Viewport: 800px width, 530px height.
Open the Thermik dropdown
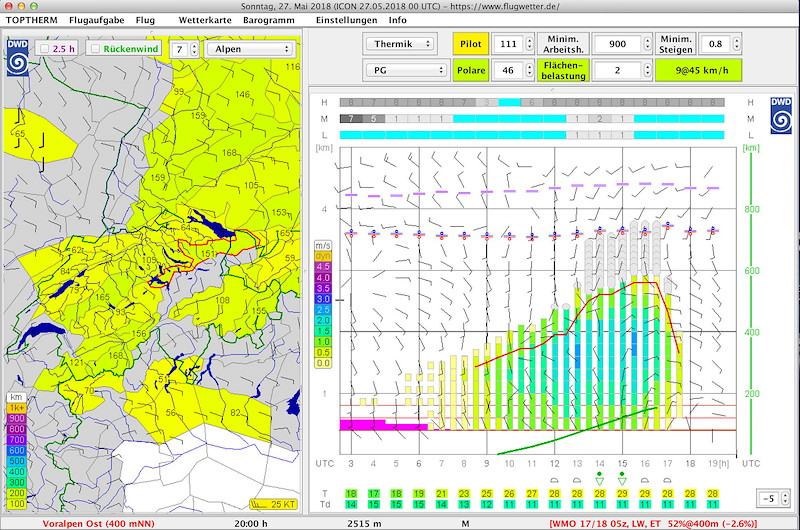(x=399, y=44)
